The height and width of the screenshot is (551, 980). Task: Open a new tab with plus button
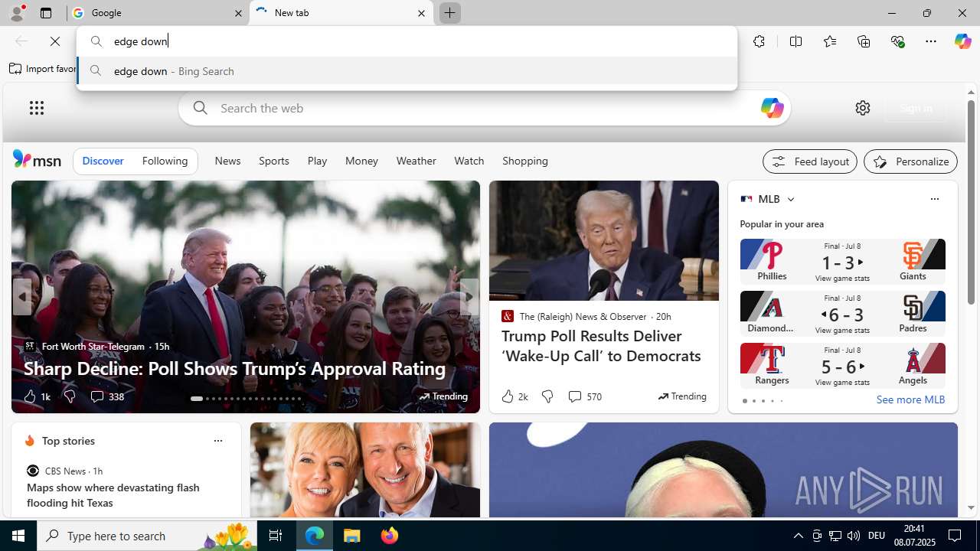449,13
